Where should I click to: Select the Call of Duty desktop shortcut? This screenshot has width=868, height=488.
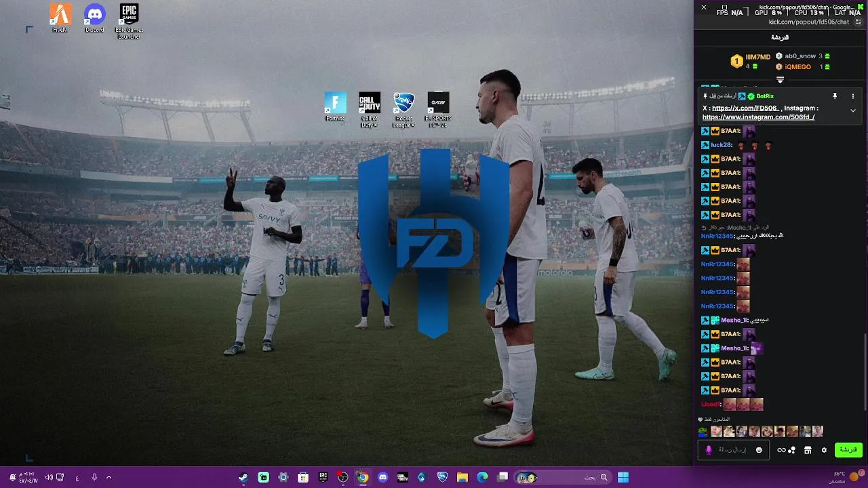(x=370, y=110)
